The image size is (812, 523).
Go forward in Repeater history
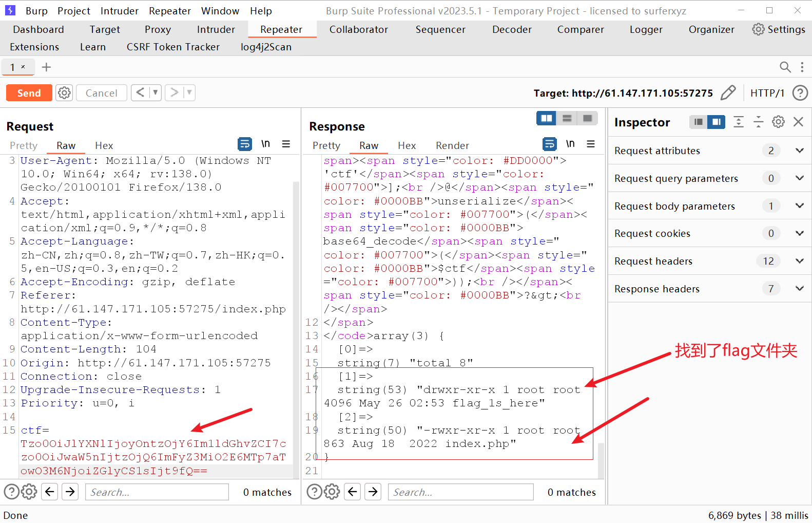175,92
